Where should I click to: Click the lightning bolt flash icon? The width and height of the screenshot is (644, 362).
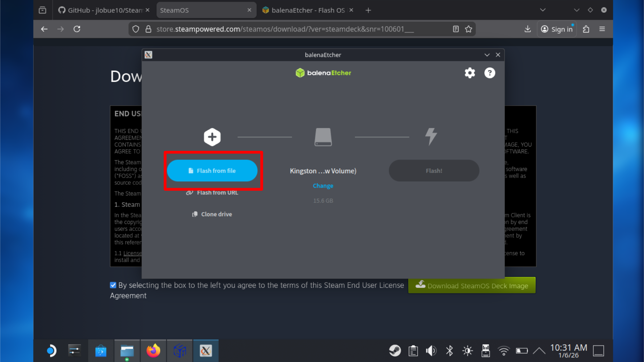click(x=431, y=137)
